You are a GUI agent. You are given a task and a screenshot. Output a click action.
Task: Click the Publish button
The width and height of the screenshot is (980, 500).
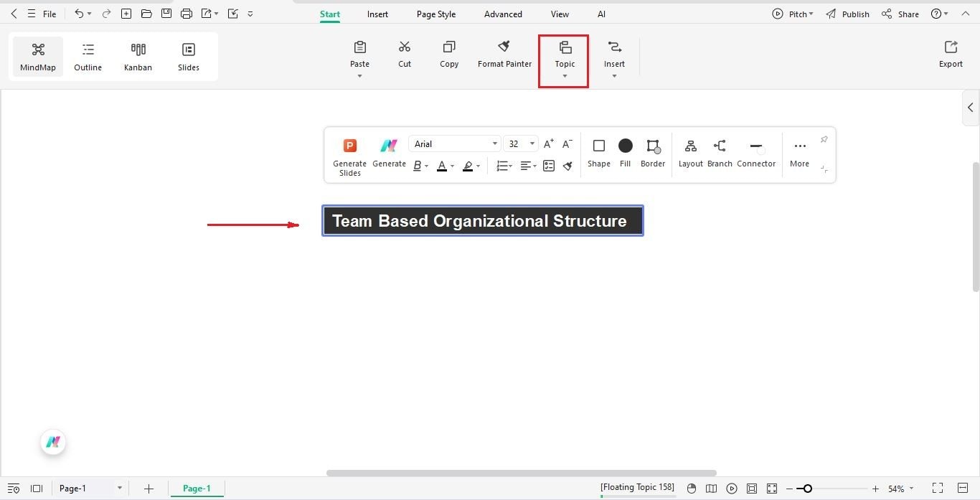click(x=847, y=14)
